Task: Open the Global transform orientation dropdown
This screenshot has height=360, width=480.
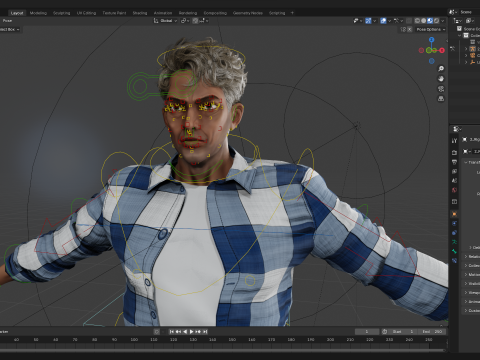Action: [166, 21]
